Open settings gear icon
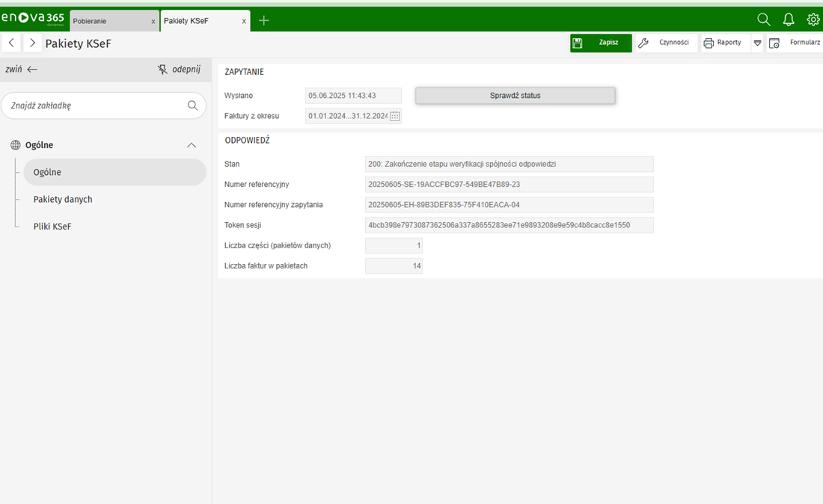This screenshot has width=823, height=504. 813,20
